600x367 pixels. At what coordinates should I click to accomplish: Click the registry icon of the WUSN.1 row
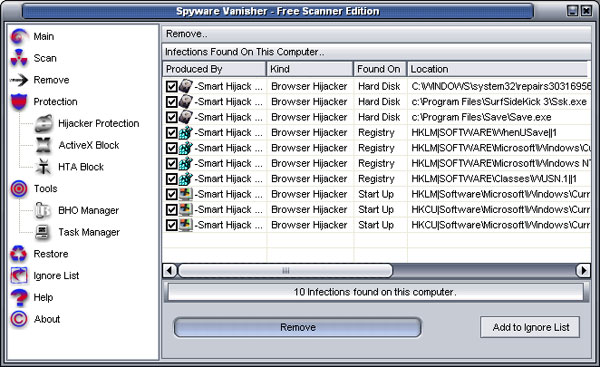pyautogui.click(x=186, y=179)
